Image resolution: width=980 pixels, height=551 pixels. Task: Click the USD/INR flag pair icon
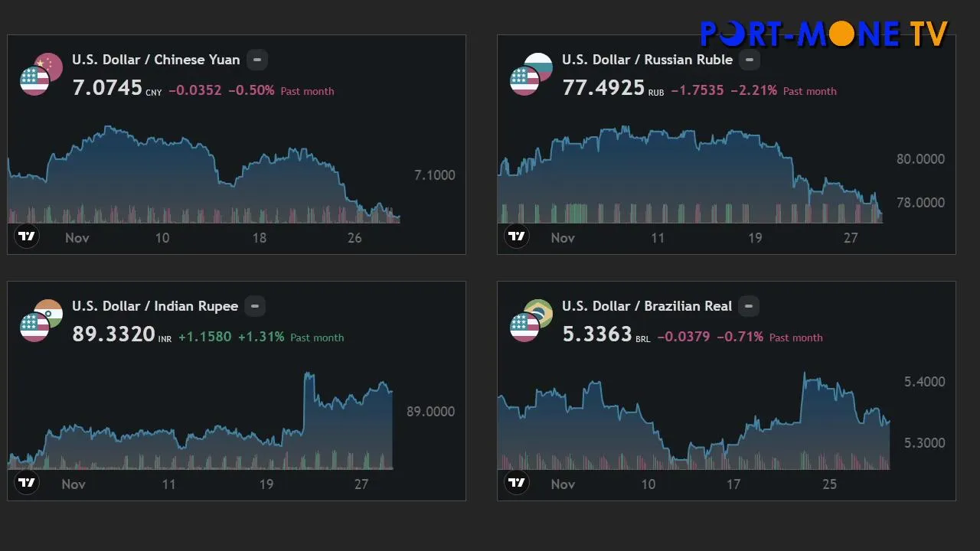[x=41, y=321]
